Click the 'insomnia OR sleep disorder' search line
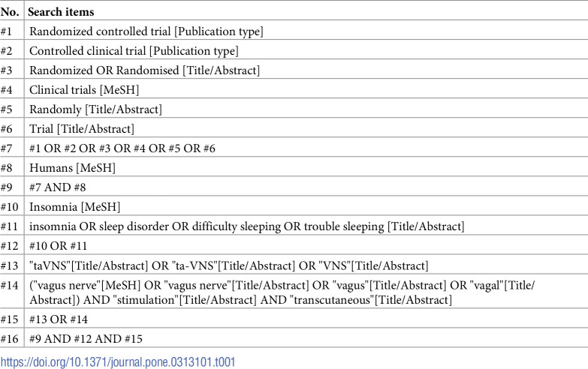The image size is (588, 369). click(247, 226)
